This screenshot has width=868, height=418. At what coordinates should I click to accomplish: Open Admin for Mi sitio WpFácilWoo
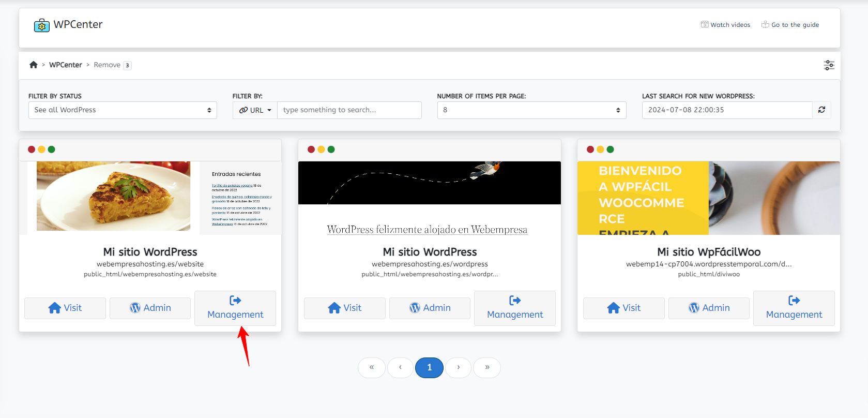(709, 308)
